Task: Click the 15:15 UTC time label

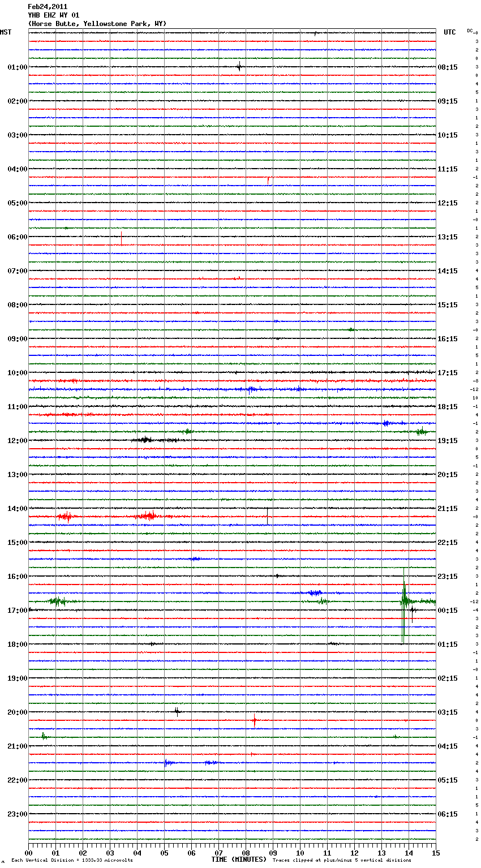Action: (x=448, y=305)
